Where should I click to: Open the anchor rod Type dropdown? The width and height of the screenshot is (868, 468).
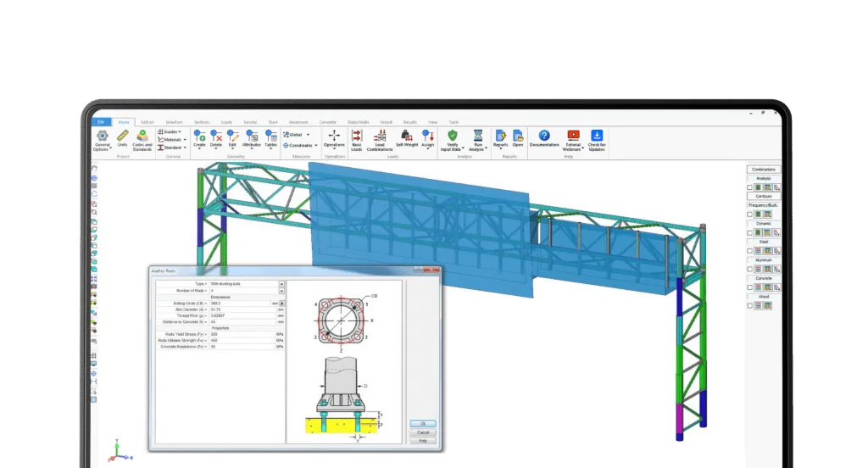click(281, 284)
